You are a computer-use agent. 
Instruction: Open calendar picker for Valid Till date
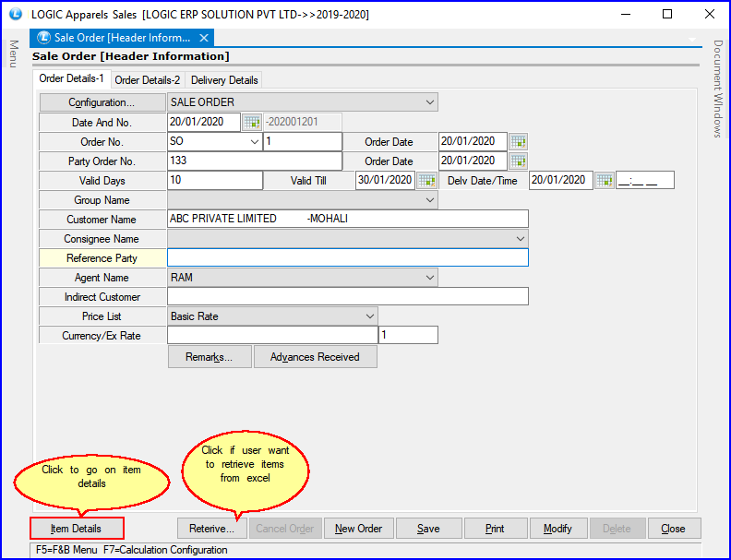(x=426, y=180)
